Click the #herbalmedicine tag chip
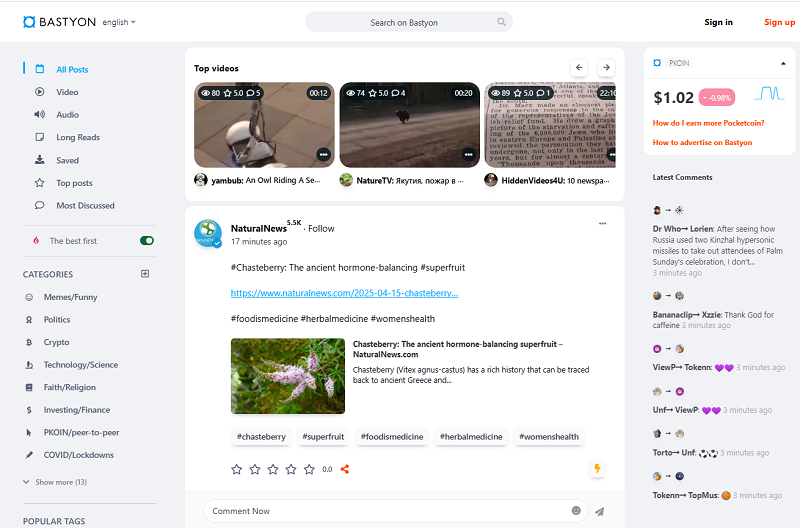800x528 pixels. [x=471, y=437]
